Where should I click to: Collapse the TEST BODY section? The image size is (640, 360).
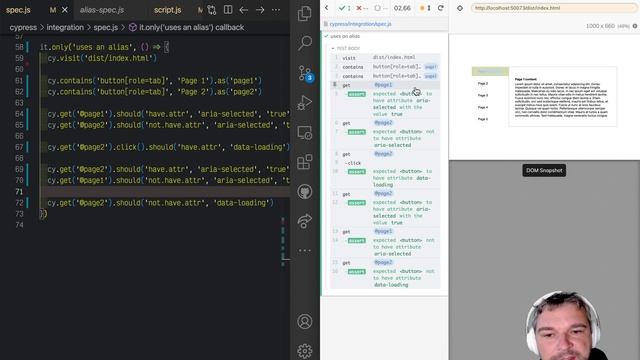(346, 48)
